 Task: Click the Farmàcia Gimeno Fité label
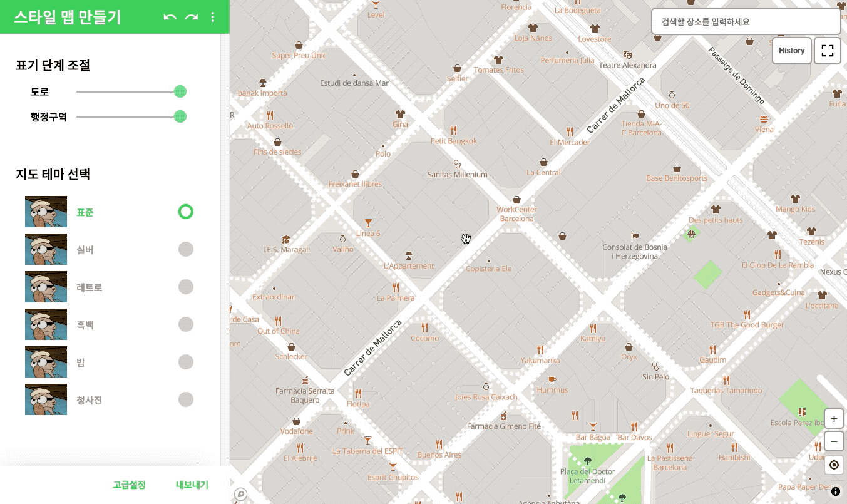tap(503, 426)
